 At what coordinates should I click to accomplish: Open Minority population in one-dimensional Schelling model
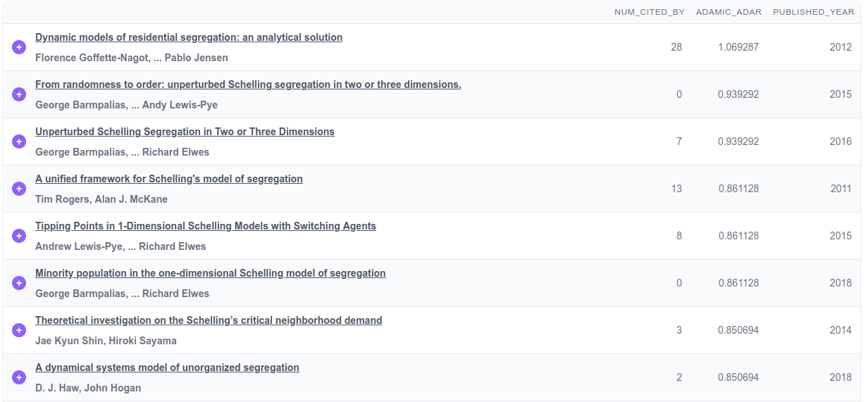pos(211,273)
